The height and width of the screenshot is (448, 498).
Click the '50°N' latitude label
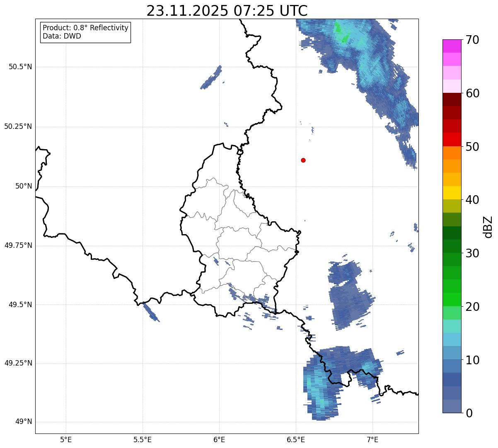point(24,186)
